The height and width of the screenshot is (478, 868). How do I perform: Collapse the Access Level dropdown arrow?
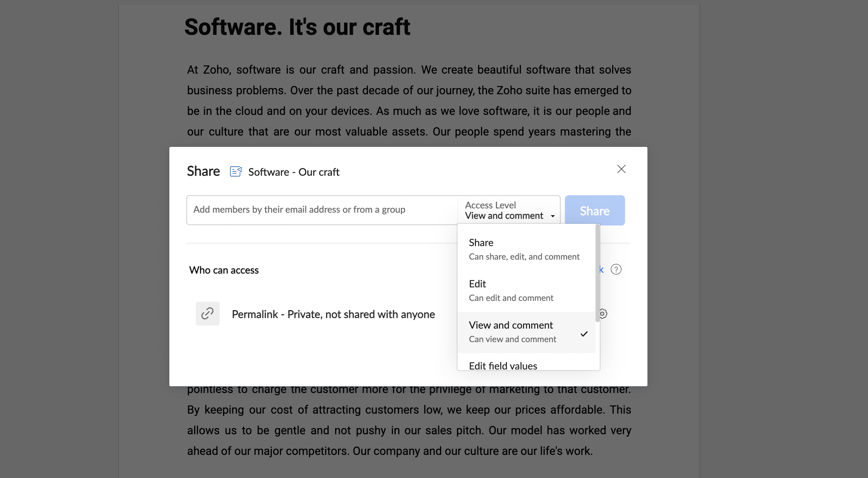(552, 216)
